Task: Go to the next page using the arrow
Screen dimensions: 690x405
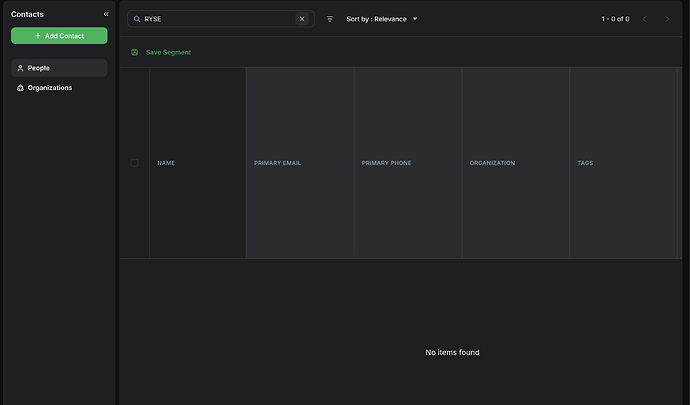Action: [667, 19]
